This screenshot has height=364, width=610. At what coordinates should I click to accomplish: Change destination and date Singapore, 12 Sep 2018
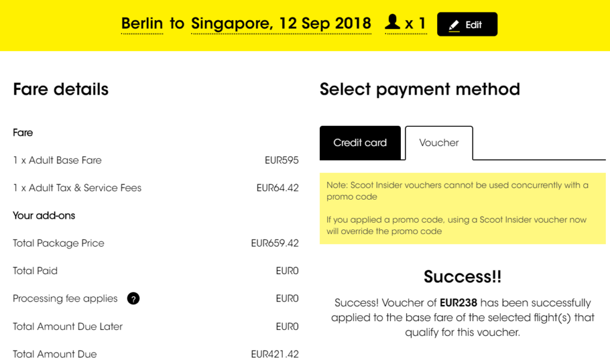[281, 24]
